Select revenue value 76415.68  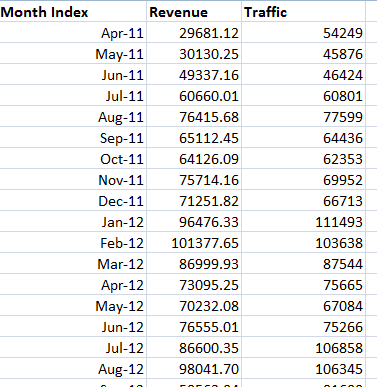point(194,117)
